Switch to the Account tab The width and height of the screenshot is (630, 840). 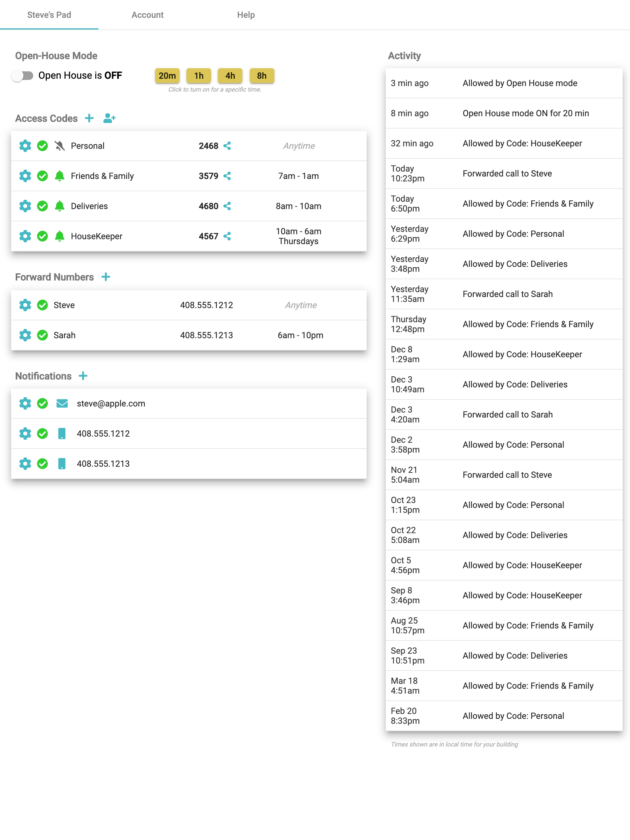tap(147, 15)
